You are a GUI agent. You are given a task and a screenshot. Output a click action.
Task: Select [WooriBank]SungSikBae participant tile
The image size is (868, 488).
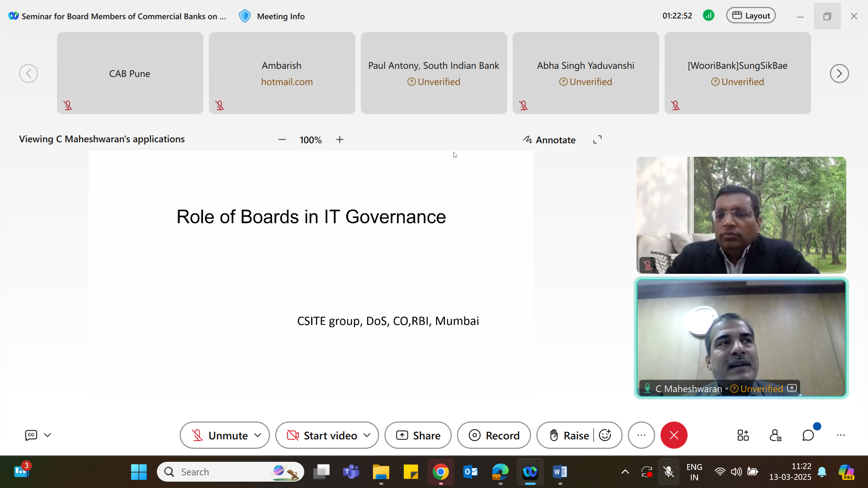pyautogui.click(x=738, y=73)
